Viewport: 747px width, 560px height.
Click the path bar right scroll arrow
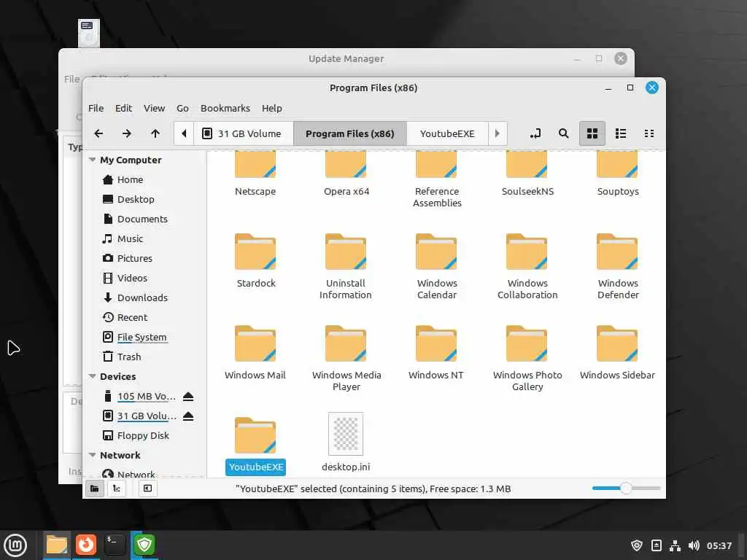(498, 133)
